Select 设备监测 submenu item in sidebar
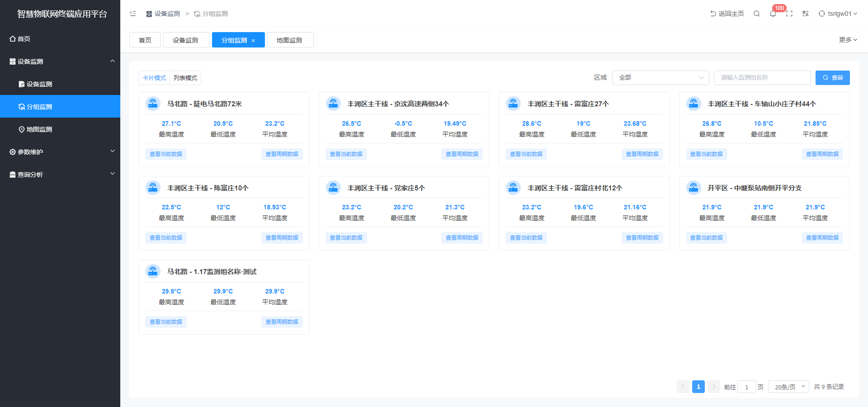Viewport: 868px width, 407px height. coord(39,84)
